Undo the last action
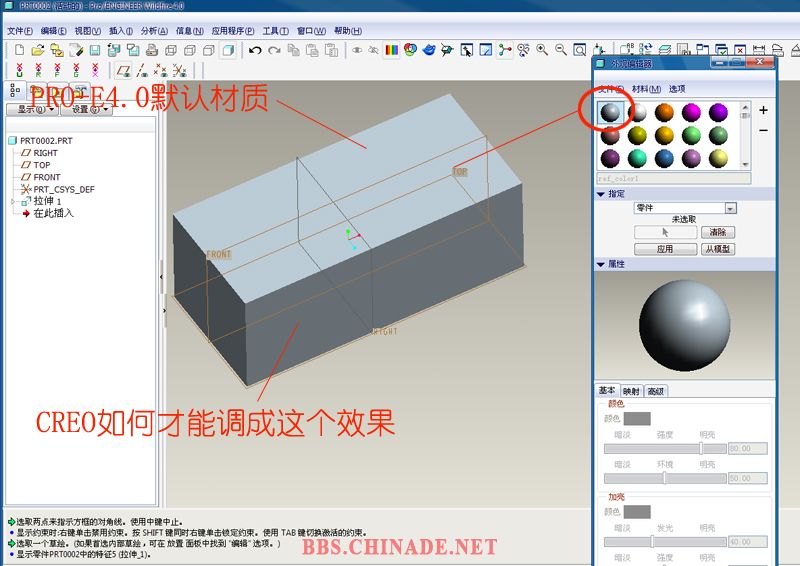The height and width of the screenshot is (566, 800). (x=255, y=50)
